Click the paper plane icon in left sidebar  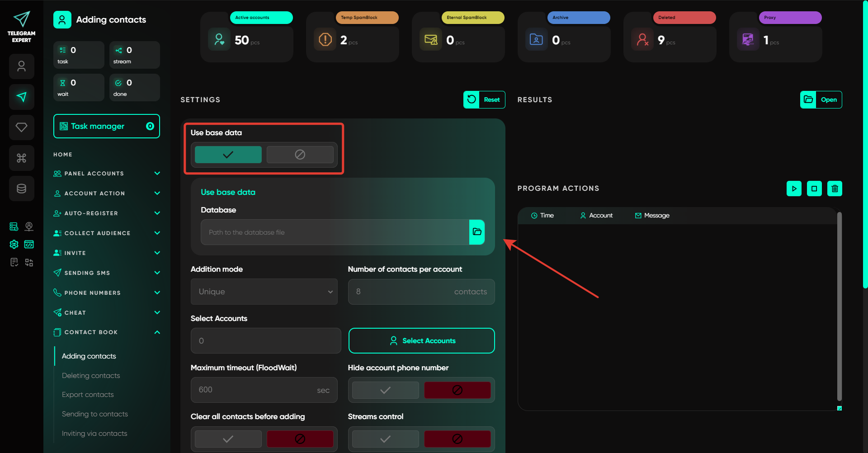pos(21,97)
